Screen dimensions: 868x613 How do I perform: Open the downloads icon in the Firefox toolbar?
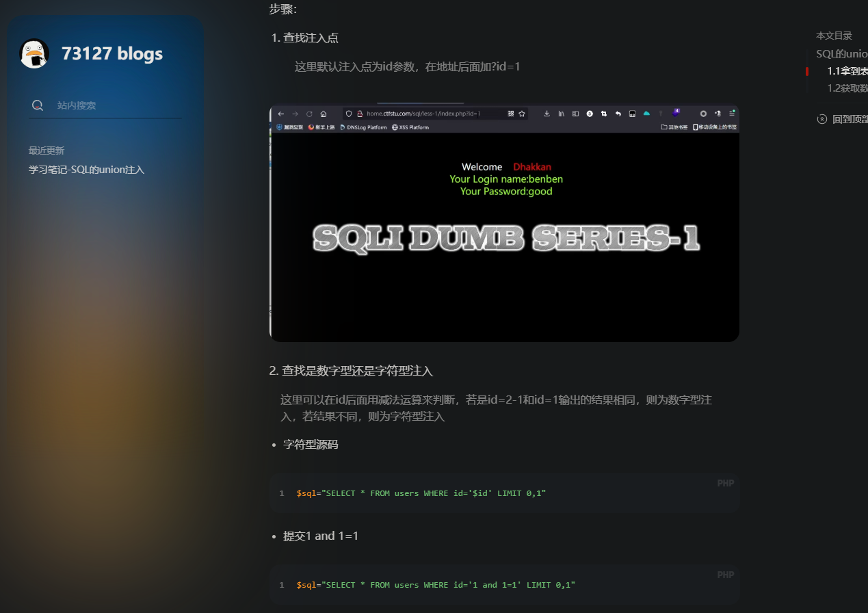point(547,114)
